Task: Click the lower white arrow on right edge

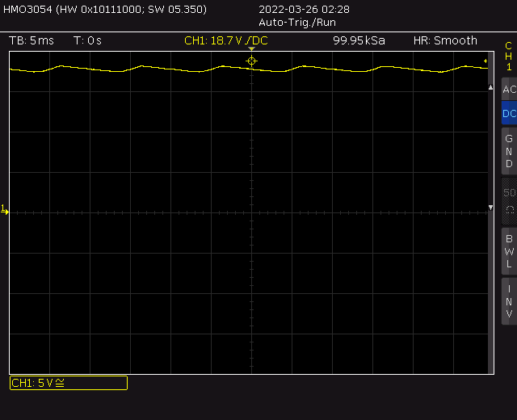Action: (x=490, y=208)
